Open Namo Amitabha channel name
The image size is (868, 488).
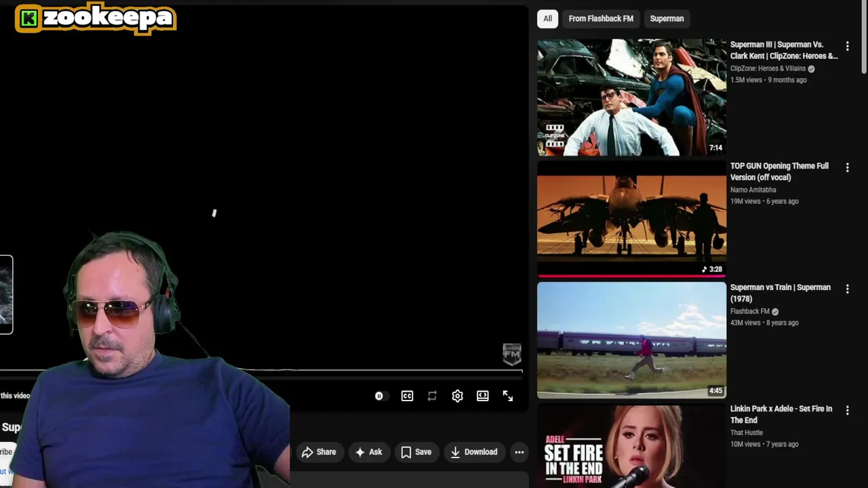[753, 190]
